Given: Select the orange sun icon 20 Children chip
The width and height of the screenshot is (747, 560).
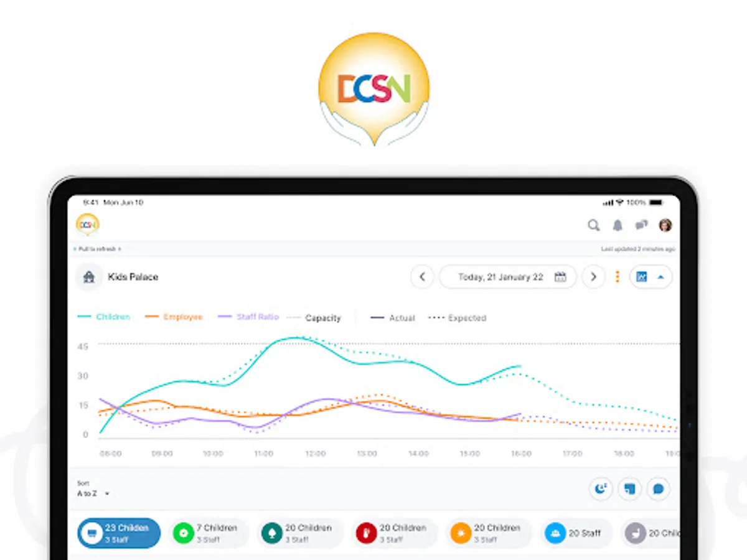Looking at the screenshot, I should [x=489, y=533].
